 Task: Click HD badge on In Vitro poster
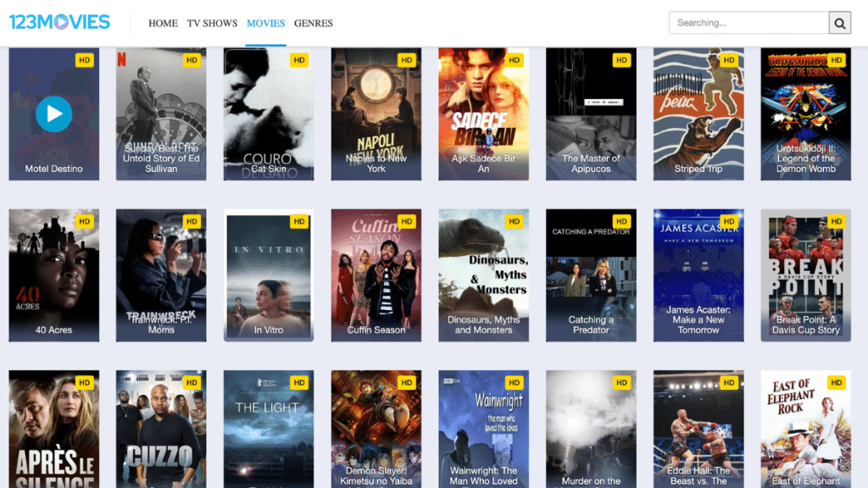299,221
